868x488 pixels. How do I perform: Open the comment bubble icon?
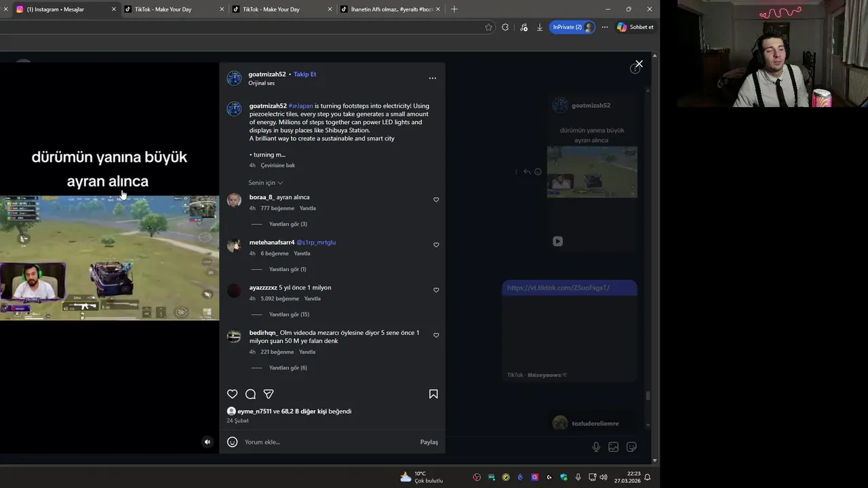coord(250,394)
